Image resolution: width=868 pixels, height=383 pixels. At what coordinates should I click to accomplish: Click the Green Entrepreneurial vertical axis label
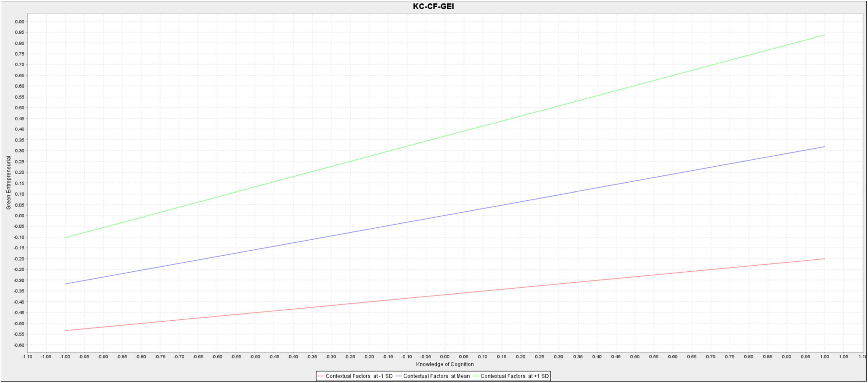coord(9,182)
